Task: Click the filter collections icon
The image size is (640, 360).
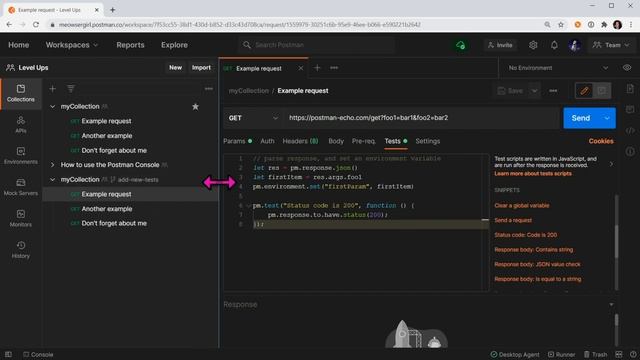Action: click(71, 89)
